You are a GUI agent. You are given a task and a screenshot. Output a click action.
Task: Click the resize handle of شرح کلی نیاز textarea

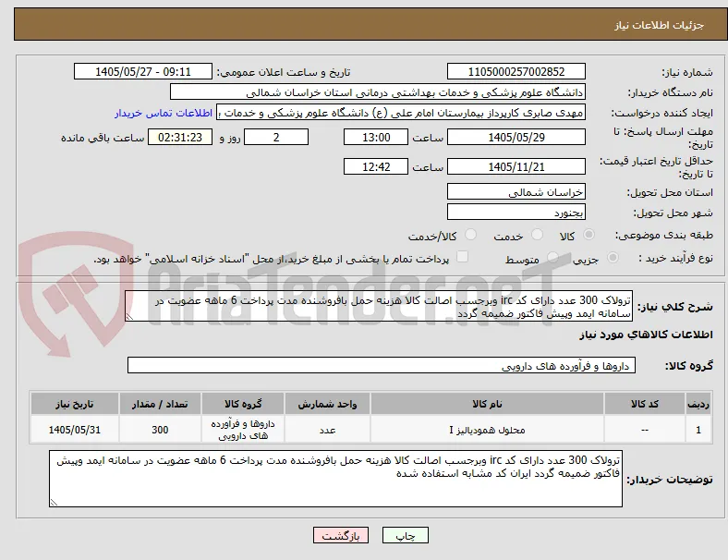click(x=129, y=317)
